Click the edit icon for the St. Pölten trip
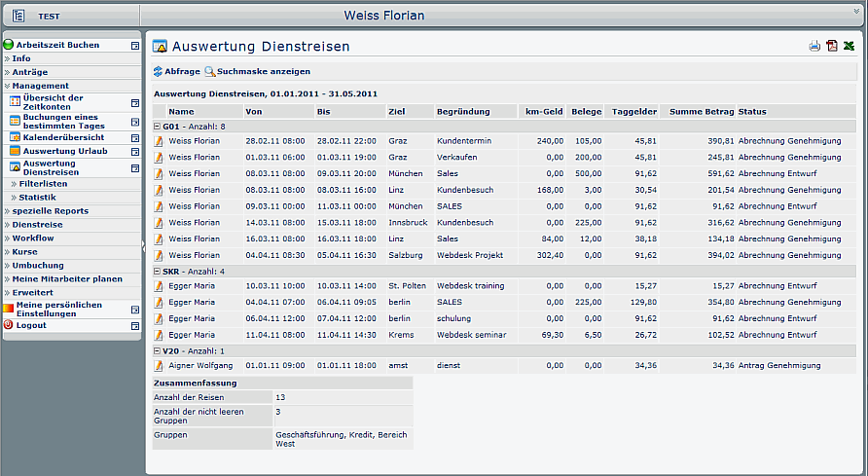Image resolution: width=868 pixels, height=476 pixels. click(x=159, y=286)
